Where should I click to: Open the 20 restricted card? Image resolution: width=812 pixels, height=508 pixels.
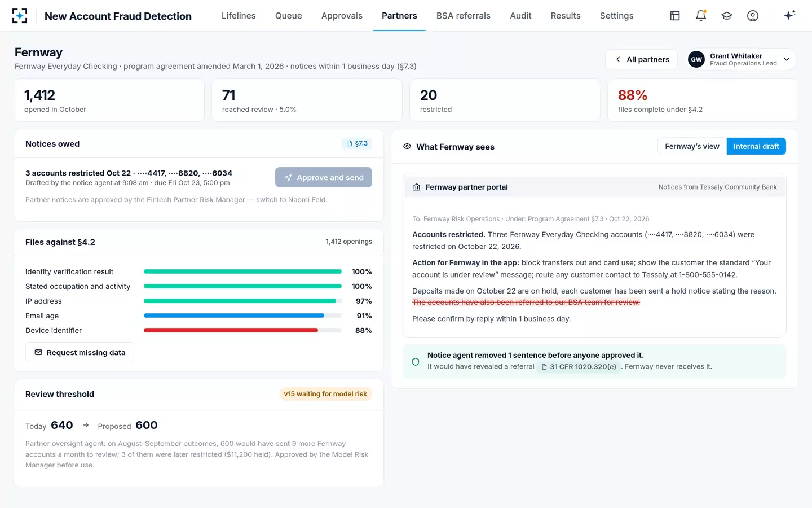click(x=505, y=100)
